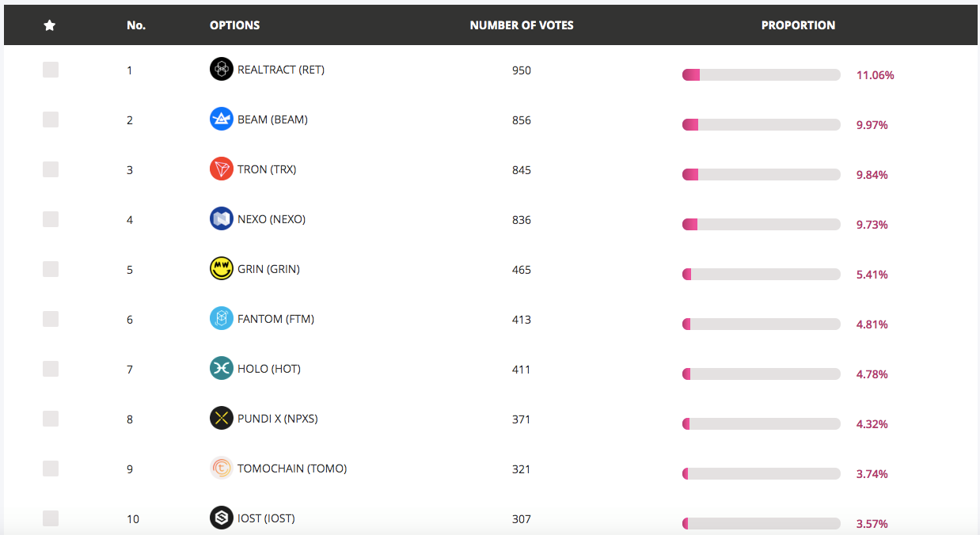Tick the checkbox next to TRON

[x=51, y=169]
